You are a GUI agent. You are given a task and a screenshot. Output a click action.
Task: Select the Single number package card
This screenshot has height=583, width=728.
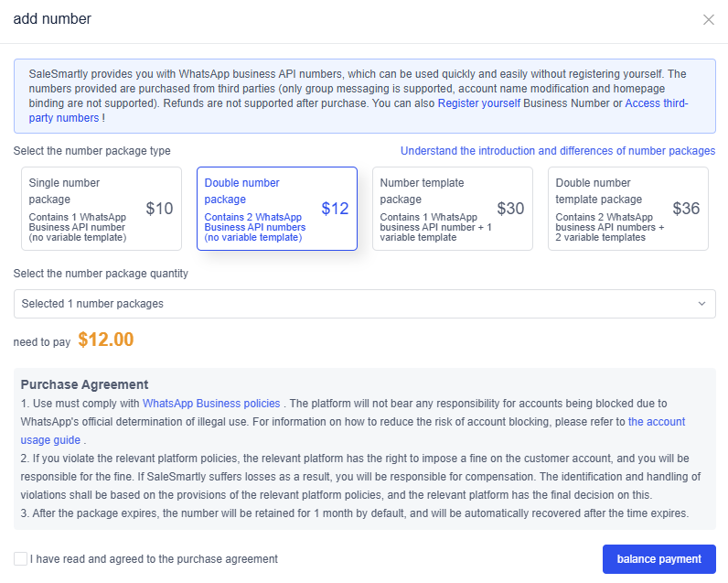[101, 209]
